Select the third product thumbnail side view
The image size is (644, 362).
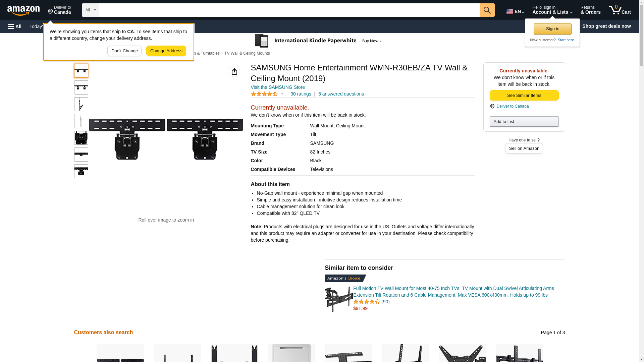[x=81, y=104]
